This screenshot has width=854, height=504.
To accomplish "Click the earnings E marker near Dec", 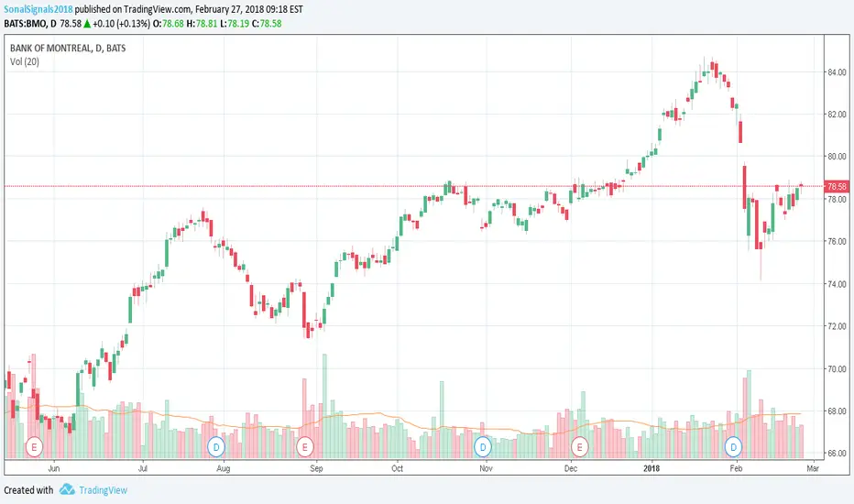I will coord(579,447).
